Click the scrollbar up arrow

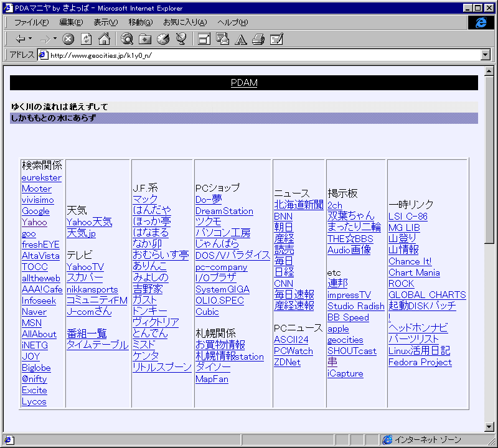coord(489,71)
